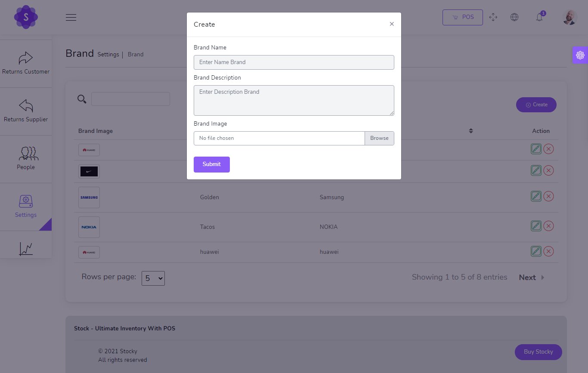588x373 pixels.
Task: Open fullscreen mode via the arrows icon
Action: [493, 17]
